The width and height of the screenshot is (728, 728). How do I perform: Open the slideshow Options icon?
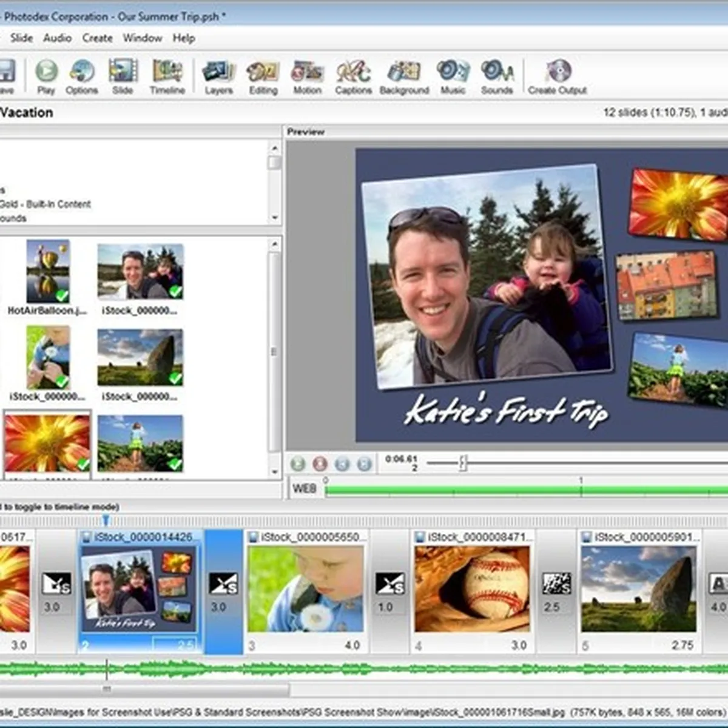[82, 72]
